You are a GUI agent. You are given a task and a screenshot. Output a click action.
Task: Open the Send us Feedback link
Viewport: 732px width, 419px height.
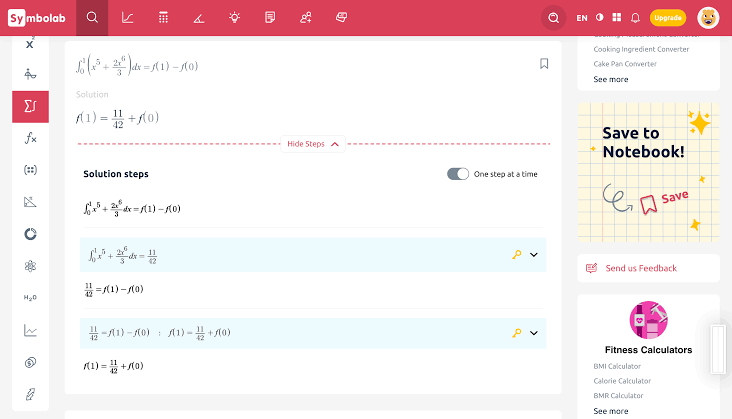tap(640, 268)
